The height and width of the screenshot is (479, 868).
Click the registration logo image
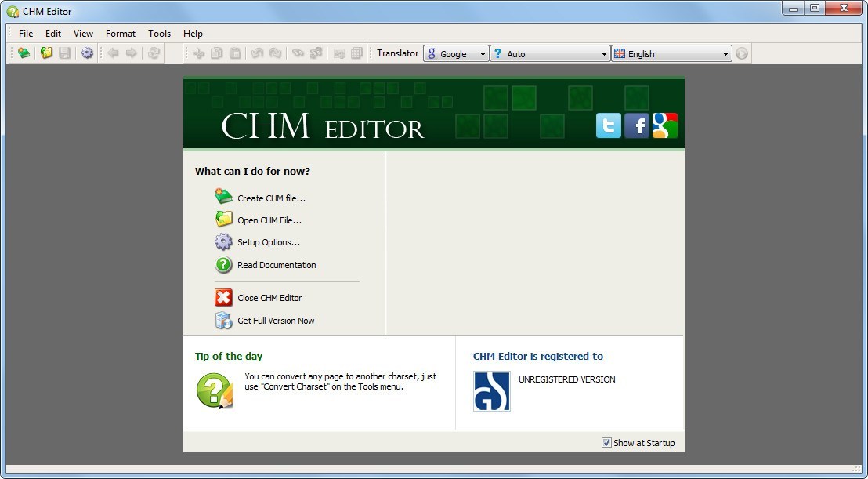pyautogui.click(x=491, y=391)
